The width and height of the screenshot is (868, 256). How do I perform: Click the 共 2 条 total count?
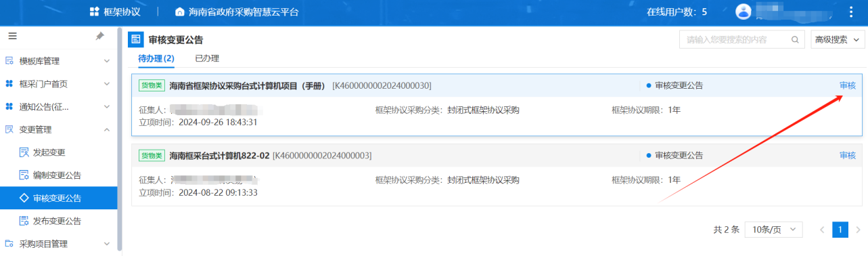[x=726, y=230]
